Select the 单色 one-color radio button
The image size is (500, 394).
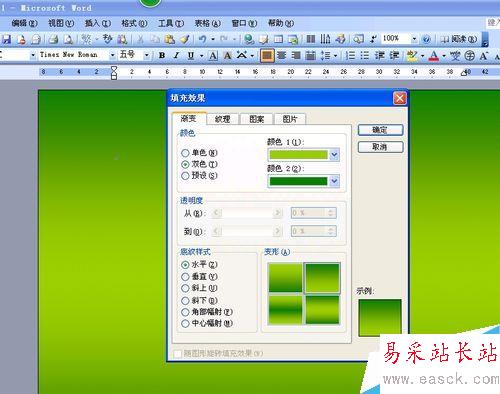[185, 153]
